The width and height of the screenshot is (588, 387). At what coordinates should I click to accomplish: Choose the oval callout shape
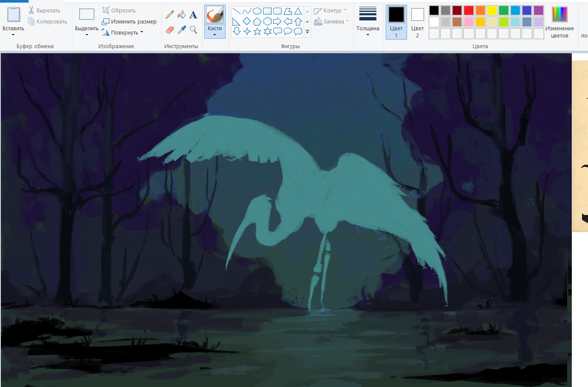pyautogui.click(x=288, y=32)
